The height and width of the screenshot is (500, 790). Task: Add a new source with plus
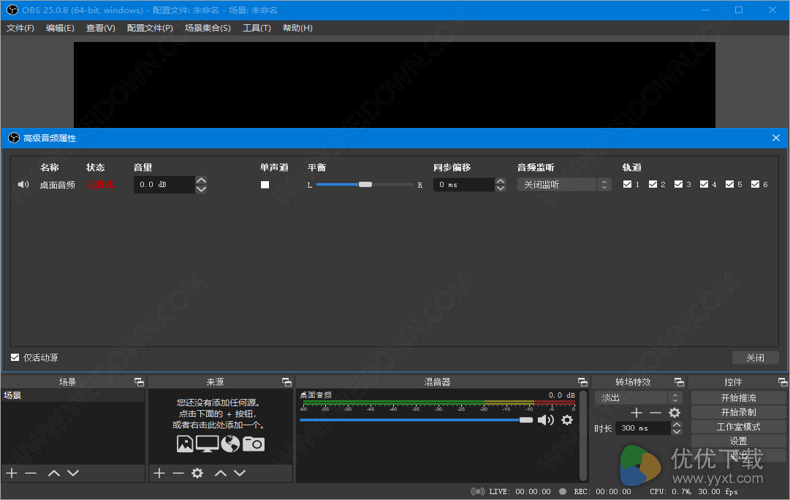coord(159,473)
